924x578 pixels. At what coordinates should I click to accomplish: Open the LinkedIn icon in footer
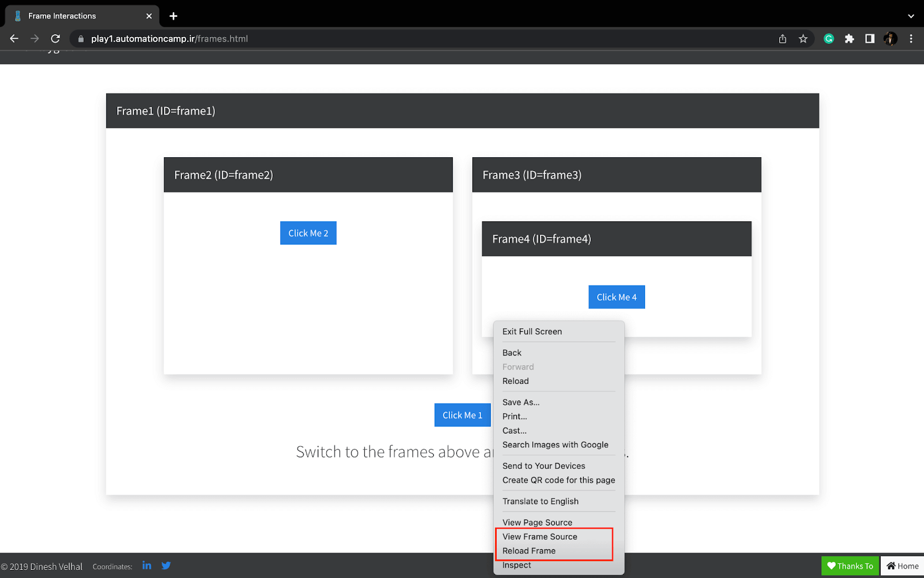(147, 565)
